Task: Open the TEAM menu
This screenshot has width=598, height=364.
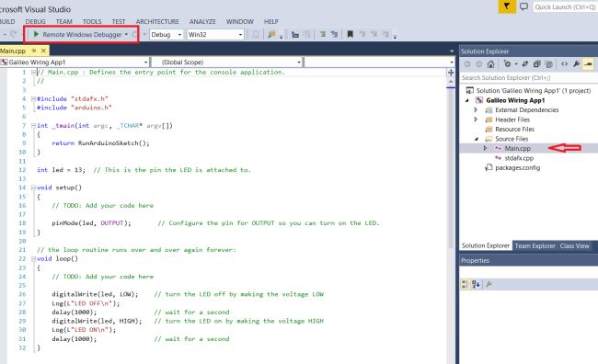Action: (64, 22)
